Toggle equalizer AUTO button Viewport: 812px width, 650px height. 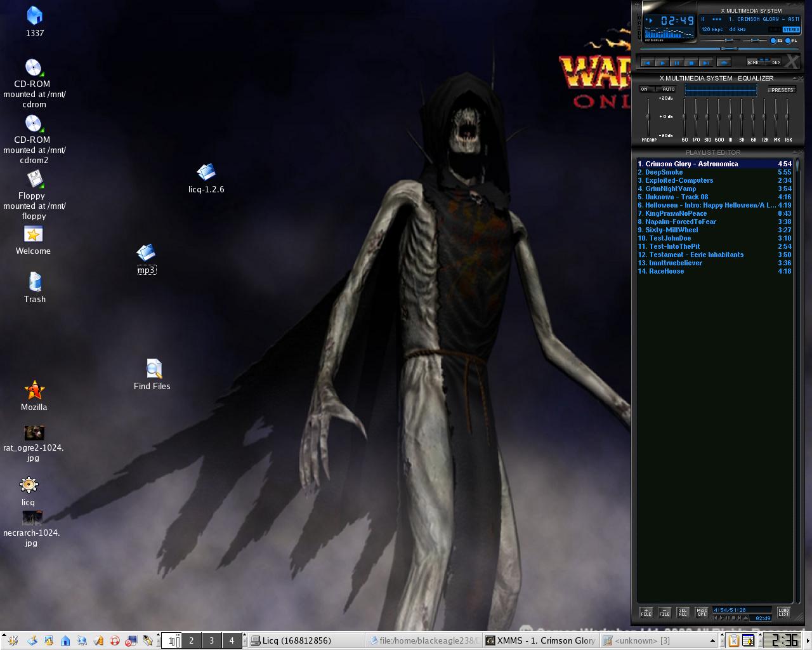(666, 89)
